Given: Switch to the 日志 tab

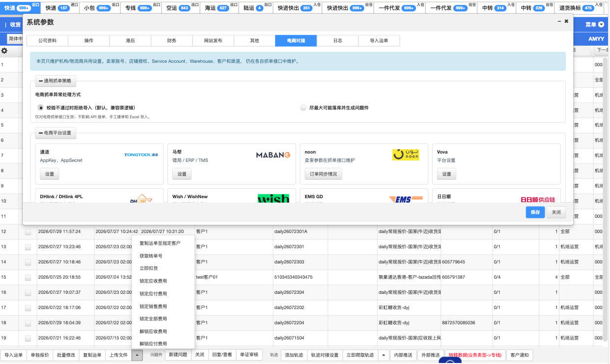Looking at the screenshot, I should click(x=337, y=41).
